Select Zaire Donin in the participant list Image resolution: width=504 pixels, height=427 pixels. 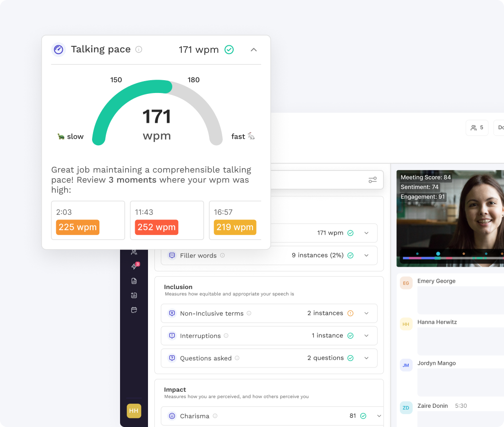[x=433, y=405]
